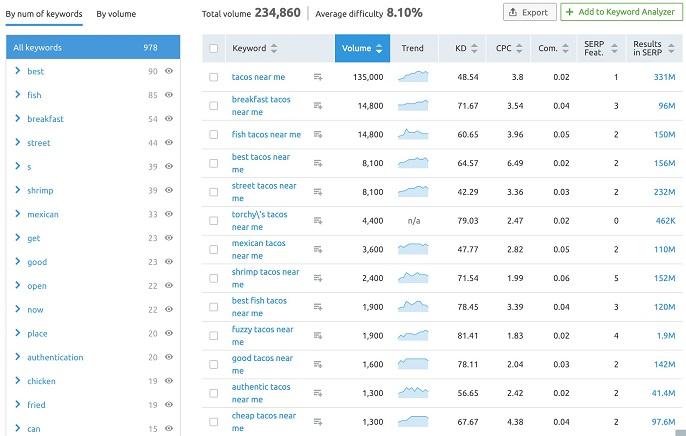The image size is (686, 436).
Task: Check 'shrimp tacos near me' row checkbox
Action: pos(214,278)
